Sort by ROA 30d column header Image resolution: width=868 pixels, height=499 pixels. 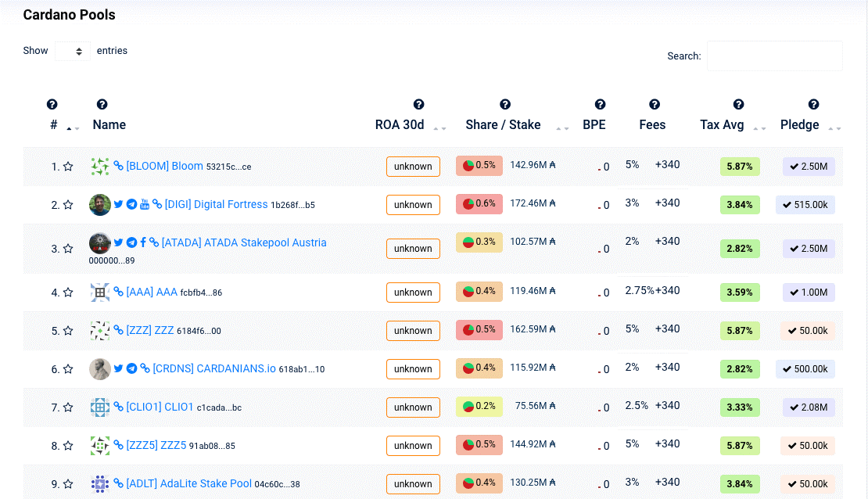(400, 125)
